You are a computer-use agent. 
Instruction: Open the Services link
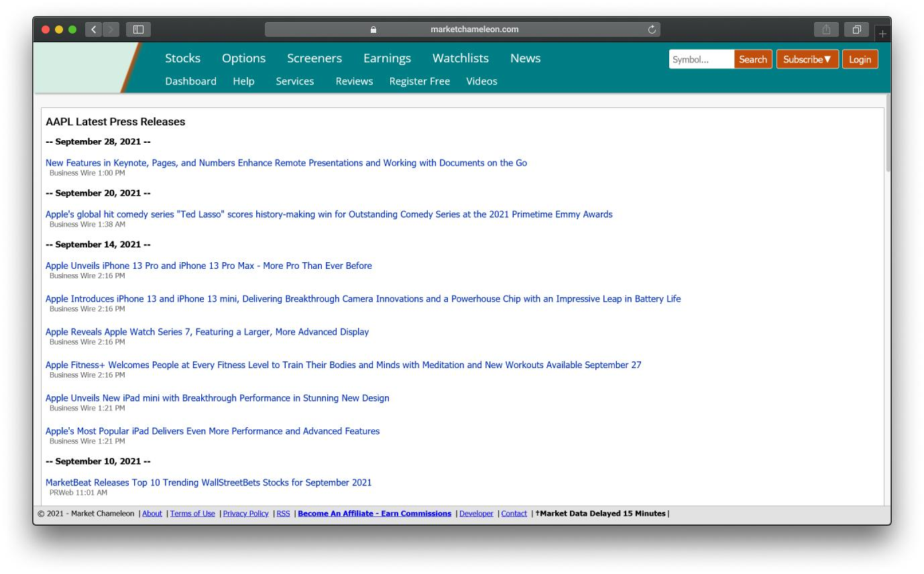click(x=294, y=81)
